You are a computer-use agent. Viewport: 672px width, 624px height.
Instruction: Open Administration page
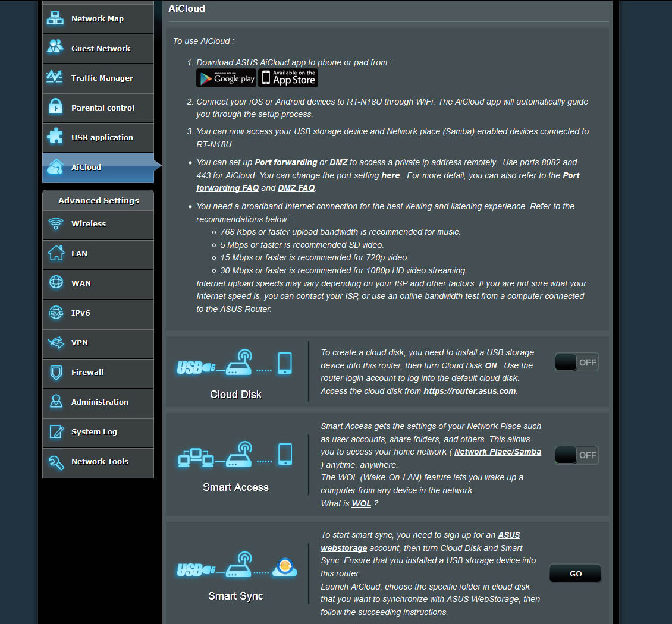tap(98, 402)
